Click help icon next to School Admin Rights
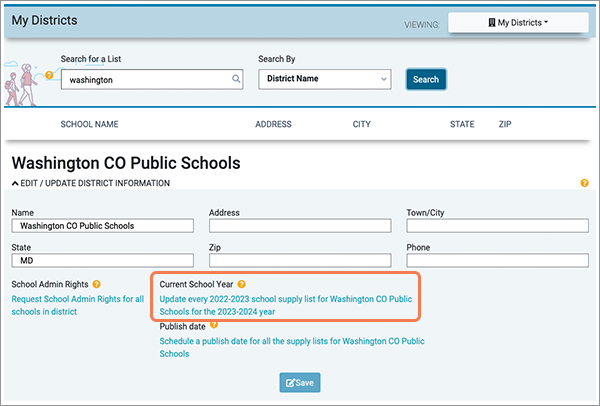Screen dimensions: 600x406 pos(96,284)
